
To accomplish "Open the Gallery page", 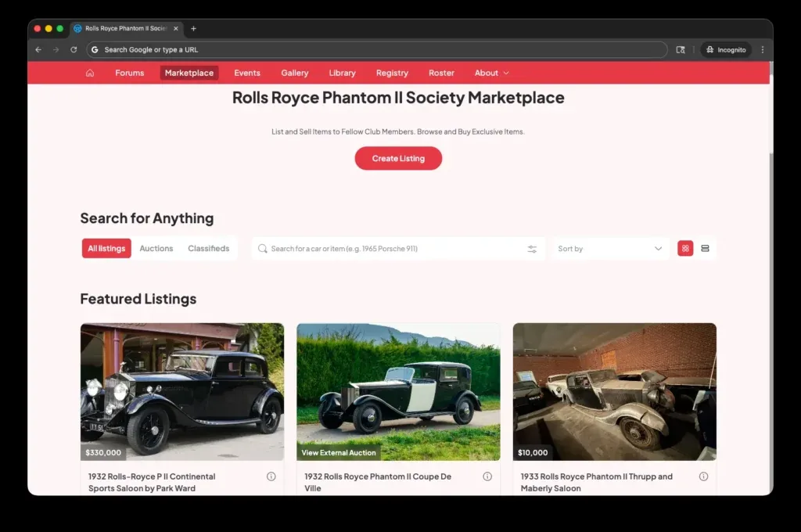I will [x=295, y=73].
